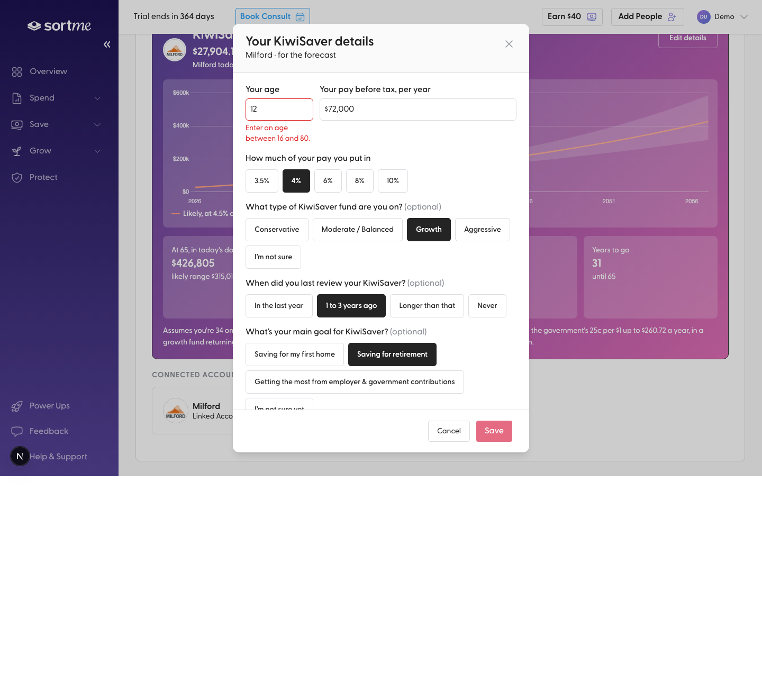Click the Feedback speech bubble icon

17,431
